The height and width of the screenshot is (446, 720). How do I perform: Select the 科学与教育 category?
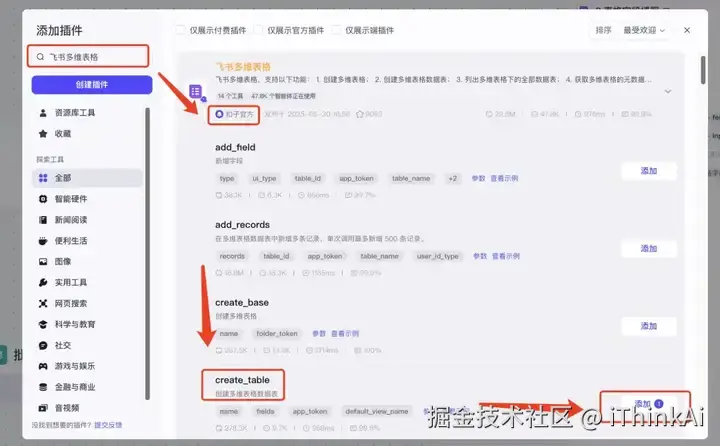coord(87,324)
